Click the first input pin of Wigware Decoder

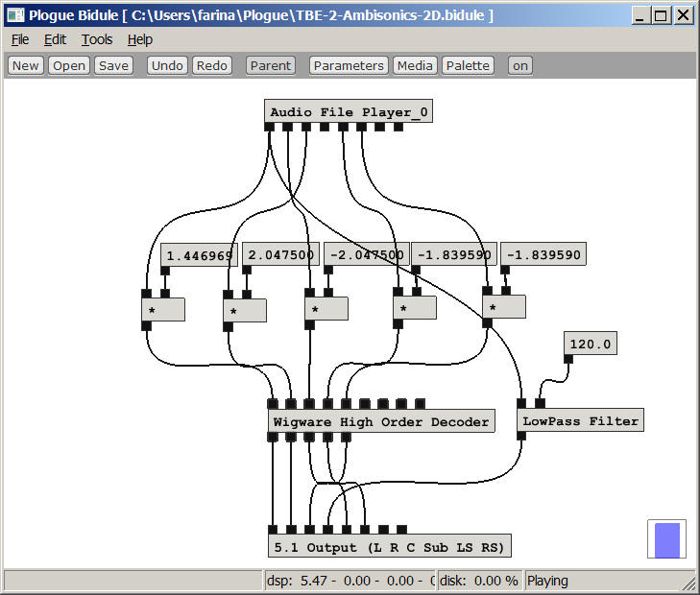(x=273, y=404)
